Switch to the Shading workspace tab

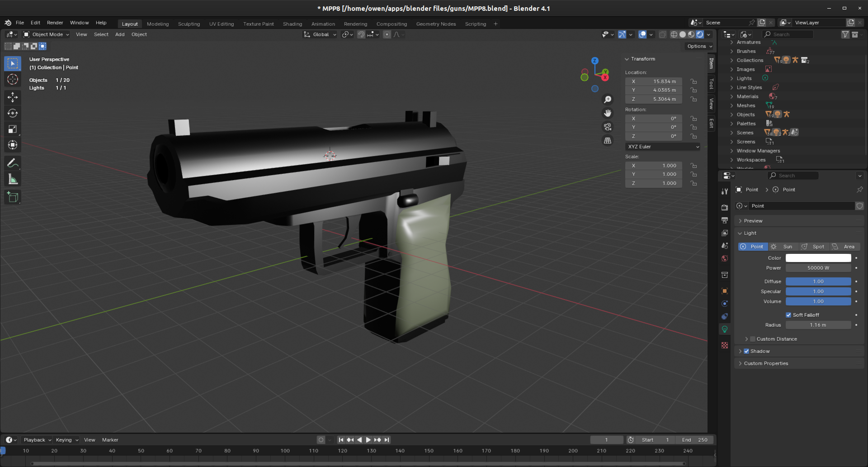pyautogui.click(x=292, y=24)
